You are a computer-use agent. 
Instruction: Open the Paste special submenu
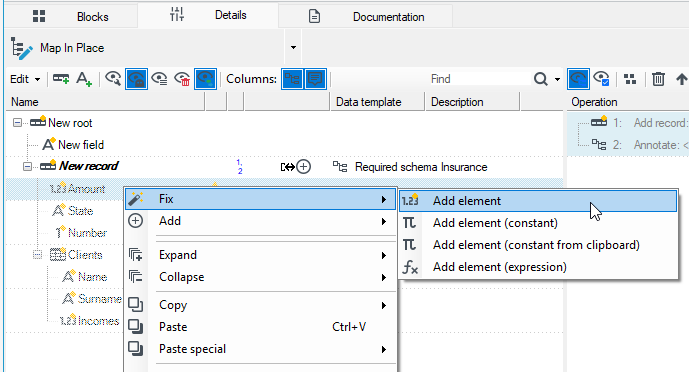pyautogui.click(x=261, y=349)
